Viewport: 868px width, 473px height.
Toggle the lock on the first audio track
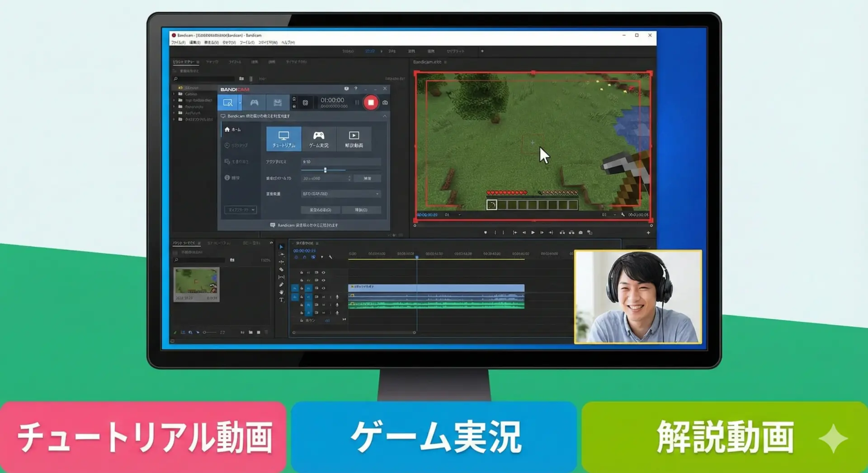click(302, 297)
